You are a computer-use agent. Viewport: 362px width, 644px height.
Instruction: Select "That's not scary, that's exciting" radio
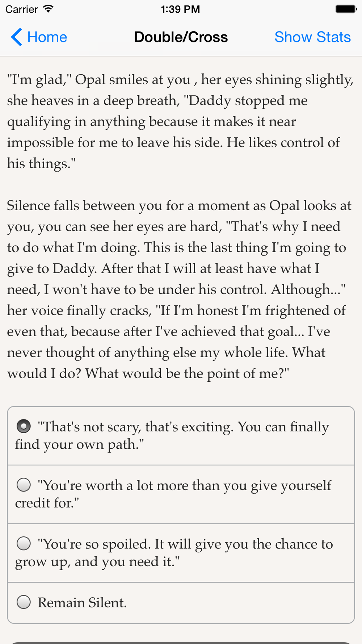pos(24,426)
